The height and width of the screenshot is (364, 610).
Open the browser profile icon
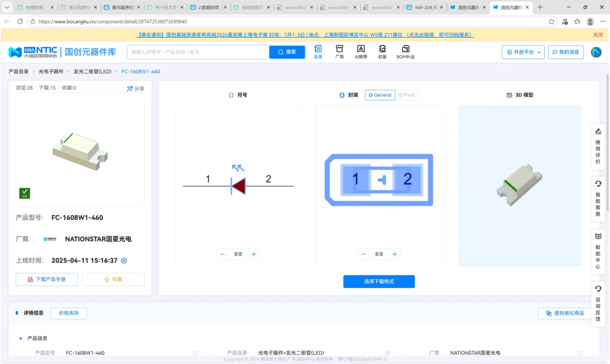pos(590,21)
